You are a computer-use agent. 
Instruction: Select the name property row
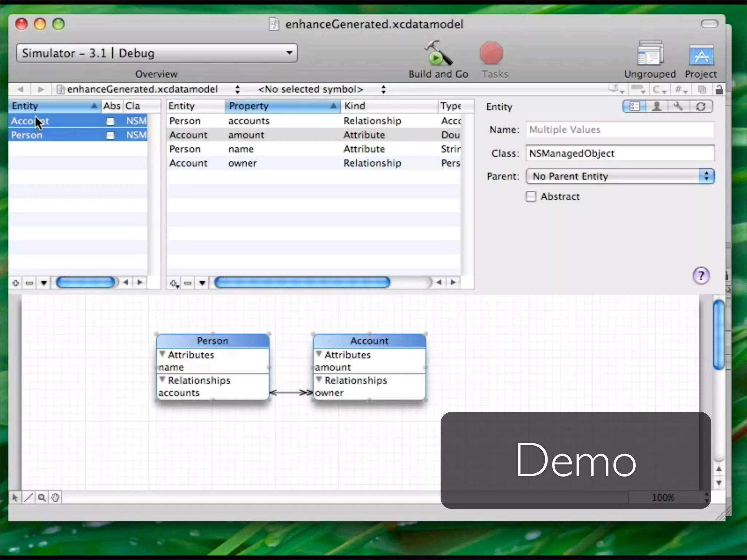point(314,149)
